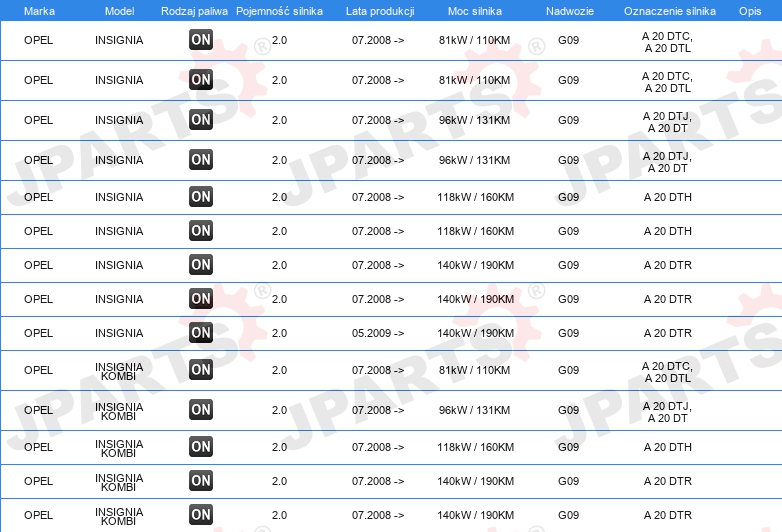Click 'INSIGNIA' model cell in the 05.2009 row
This screenshot has height=532, width=782.
pyautogui.click(x=119, y=333)
